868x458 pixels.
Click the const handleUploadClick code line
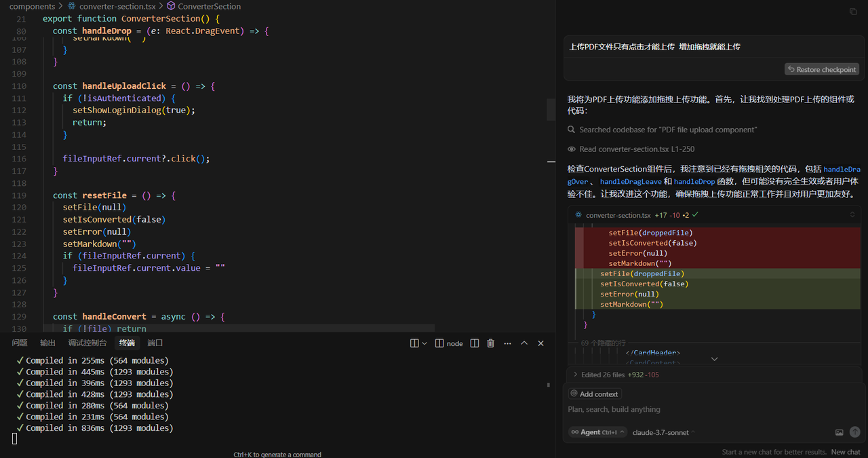coord(134,86)
